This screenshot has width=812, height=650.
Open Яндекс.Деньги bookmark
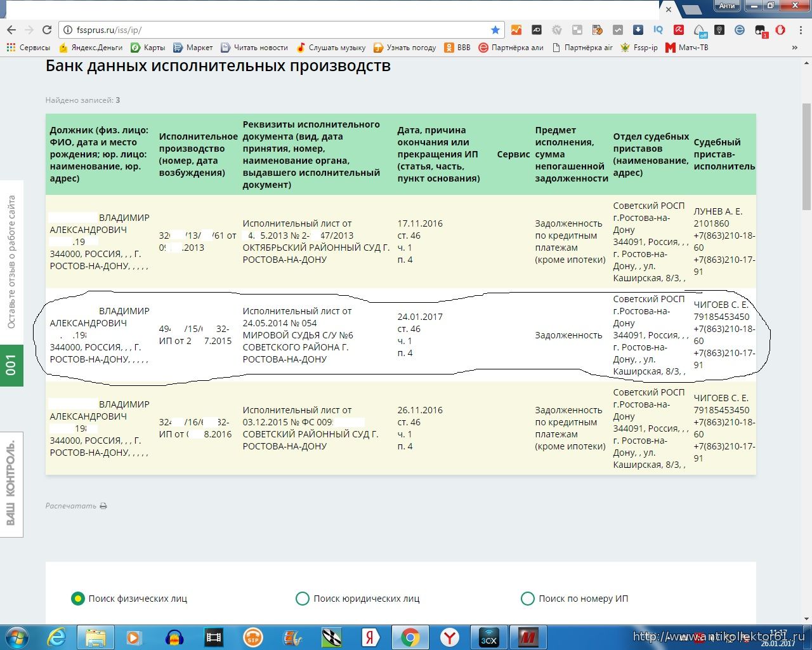point(91,48)
